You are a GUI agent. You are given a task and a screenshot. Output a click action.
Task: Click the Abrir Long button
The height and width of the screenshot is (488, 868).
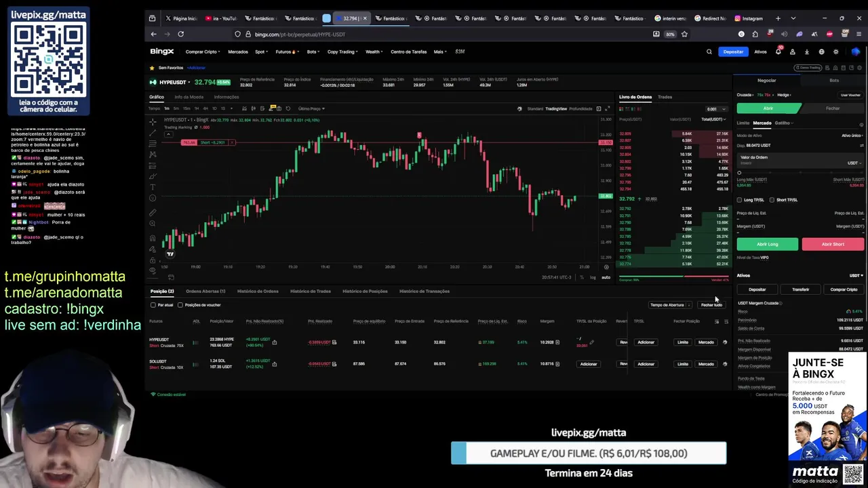pos(768,244)
